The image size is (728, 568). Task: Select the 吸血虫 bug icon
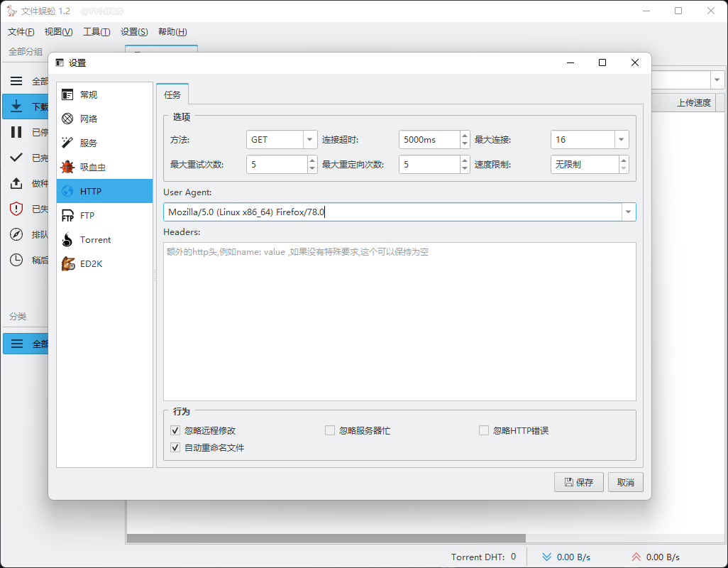[x=67, y=167]
